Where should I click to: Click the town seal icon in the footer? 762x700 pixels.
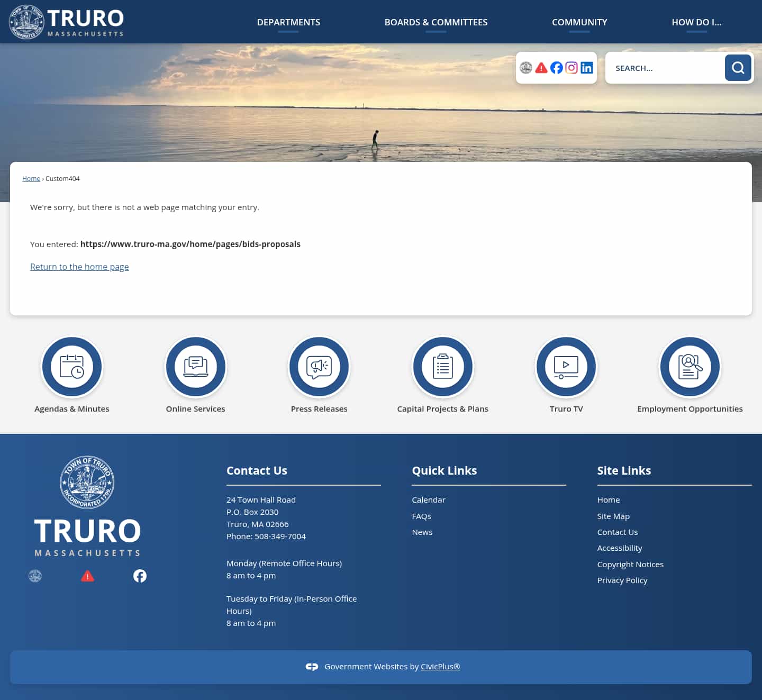pos(35,576)
